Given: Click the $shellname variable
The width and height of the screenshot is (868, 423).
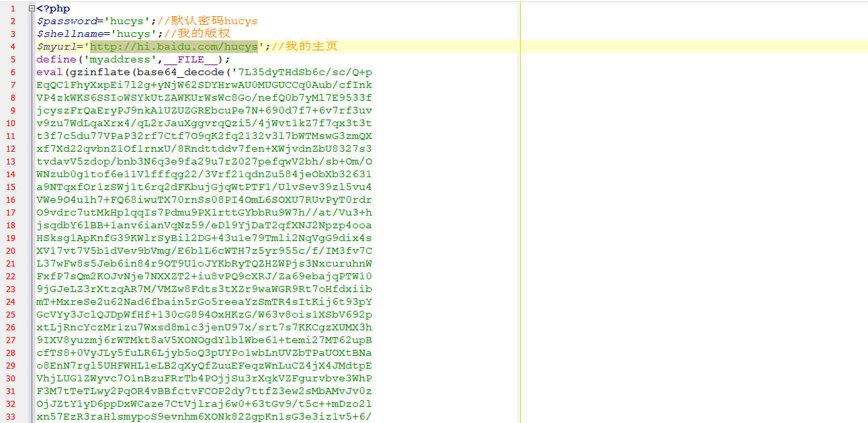Looking at the screenshot, I should [70, 34].
